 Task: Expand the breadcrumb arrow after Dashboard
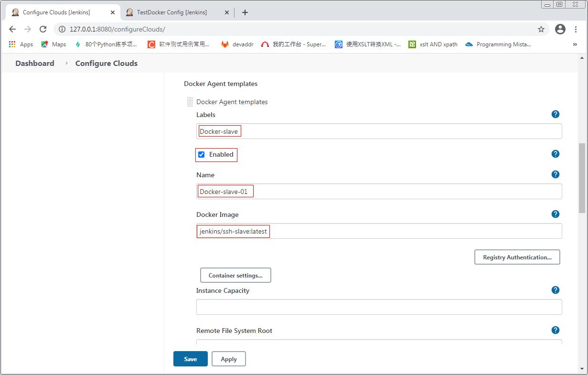(66, 63)
